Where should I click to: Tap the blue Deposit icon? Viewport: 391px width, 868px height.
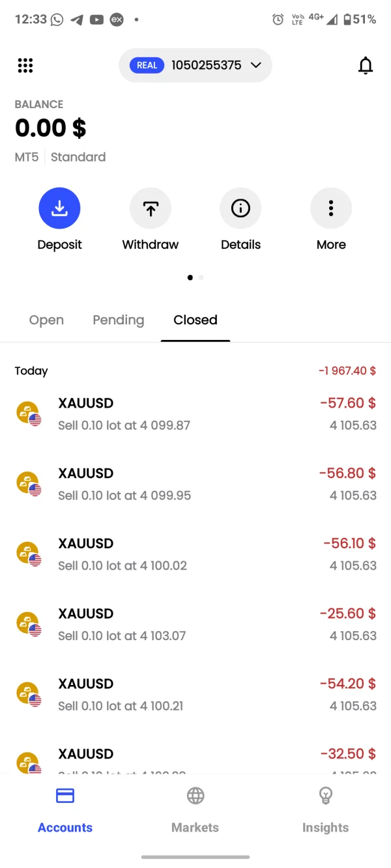59,208
